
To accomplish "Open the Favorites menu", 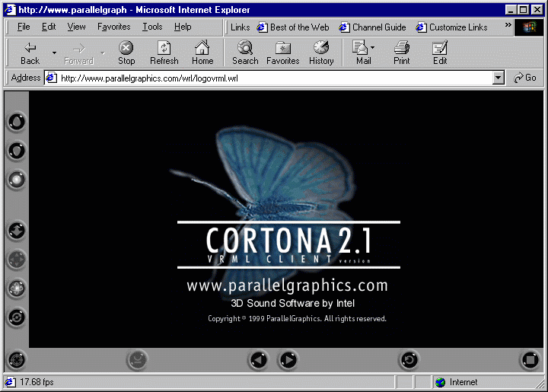I will tap(114, 27).
